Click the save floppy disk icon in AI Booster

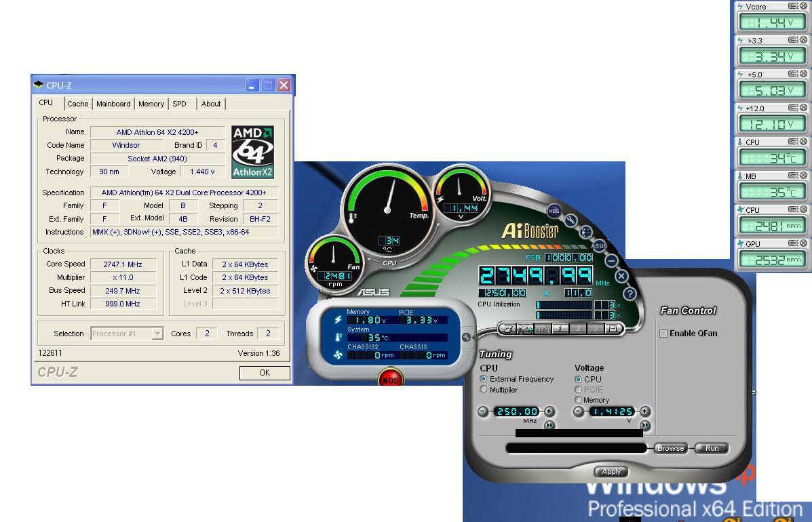point(613,329)
